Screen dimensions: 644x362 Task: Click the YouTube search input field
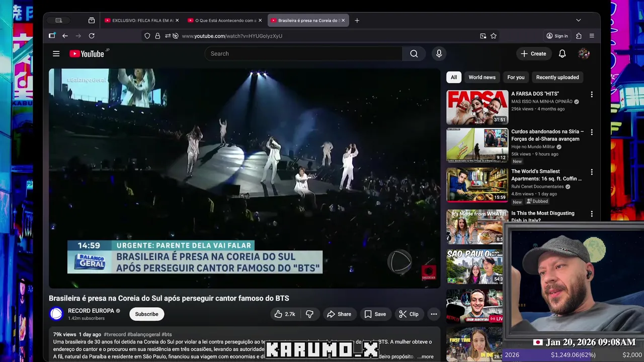(x=303, y=54)
